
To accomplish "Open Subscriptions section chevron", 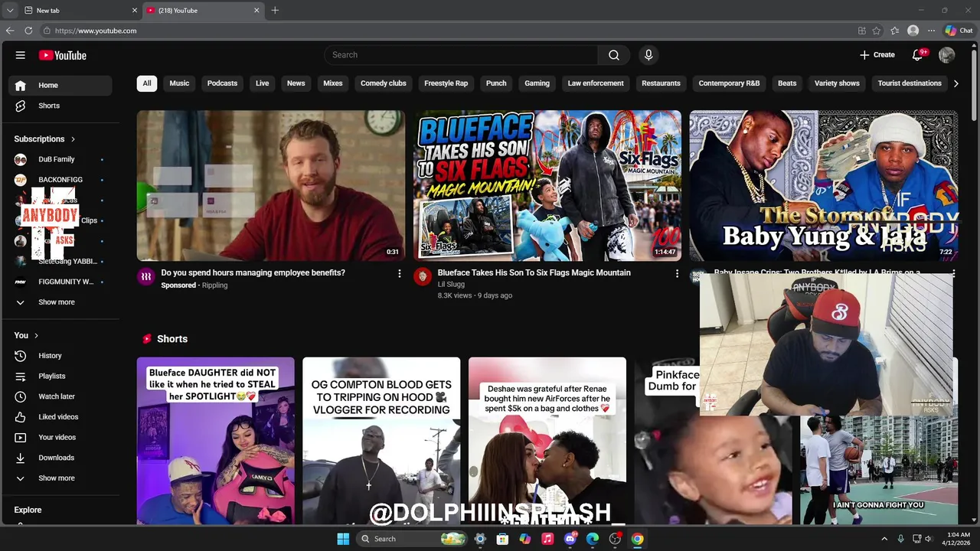I will (x=73, y=139).
